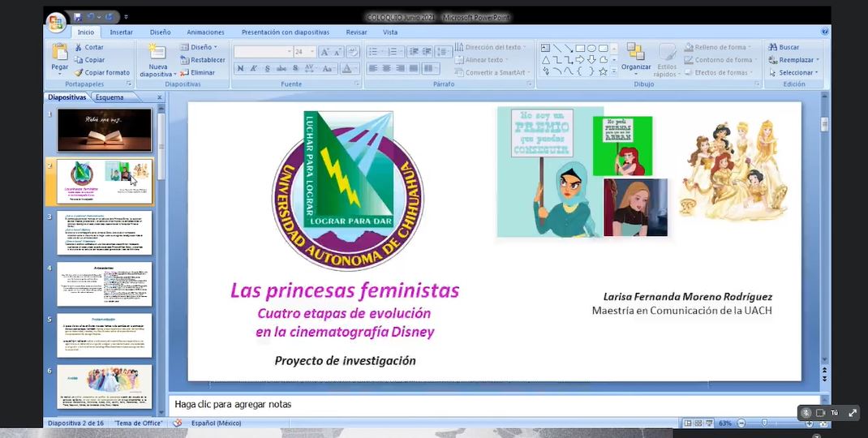Viewport: 868px width, 438px height.
Task: Close the slides pane with X
Action: (x=160, y=97)
